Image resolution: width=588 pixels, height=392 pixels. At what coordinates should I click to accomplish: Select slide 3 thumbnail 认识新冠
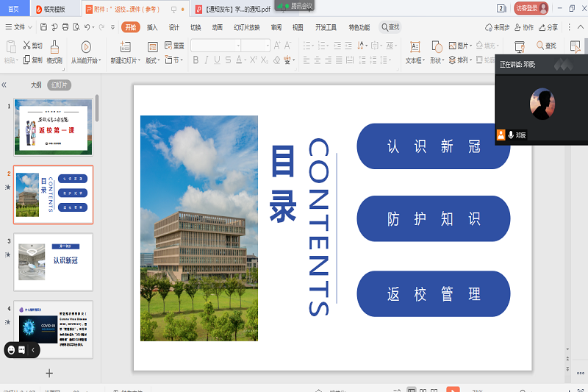54,262
